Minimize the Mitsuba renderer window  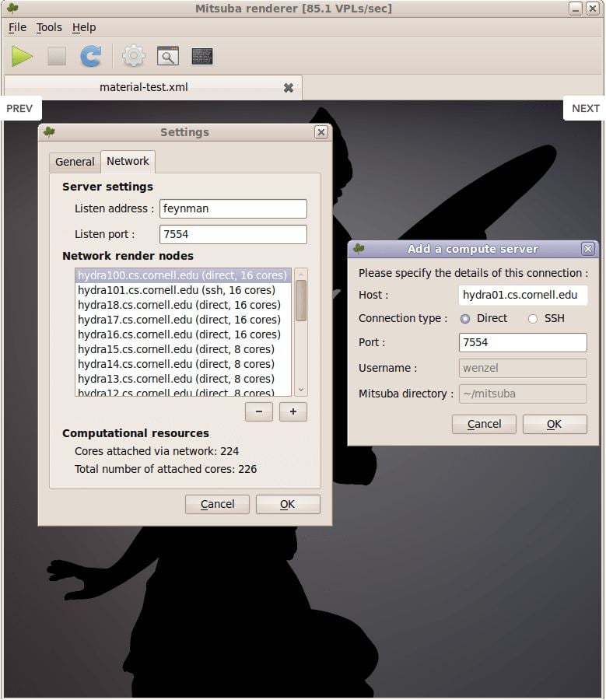click(575, 9)
